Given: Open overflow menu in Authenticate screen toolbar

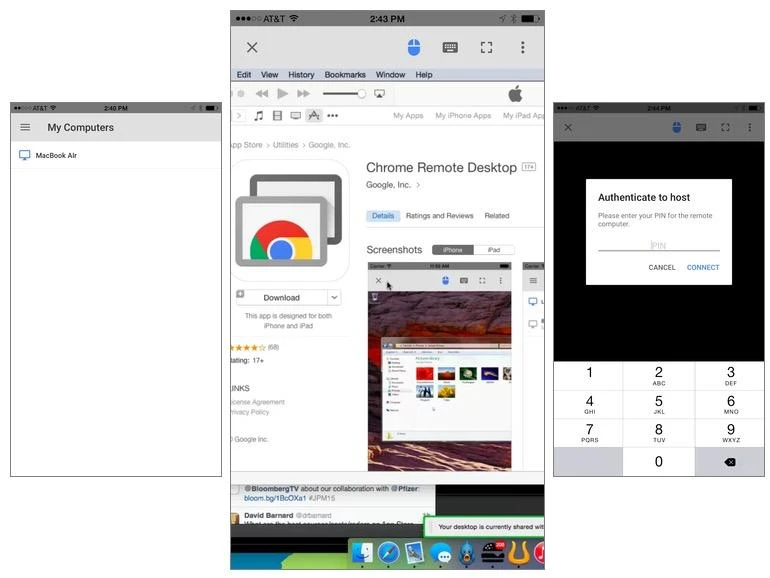Looking at the screenshot, I should pos(749,127).
